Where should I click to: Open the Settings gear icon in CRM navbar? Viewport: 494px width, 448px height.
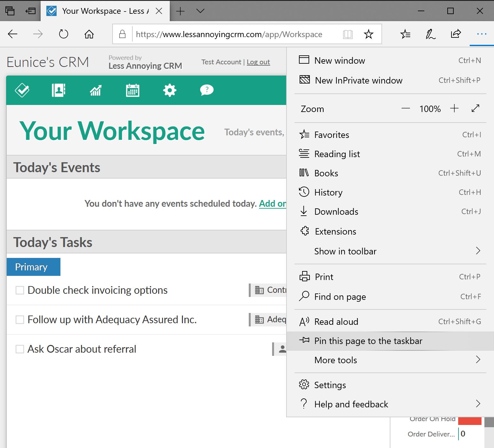pyautogui.click(x=170, y=90)
